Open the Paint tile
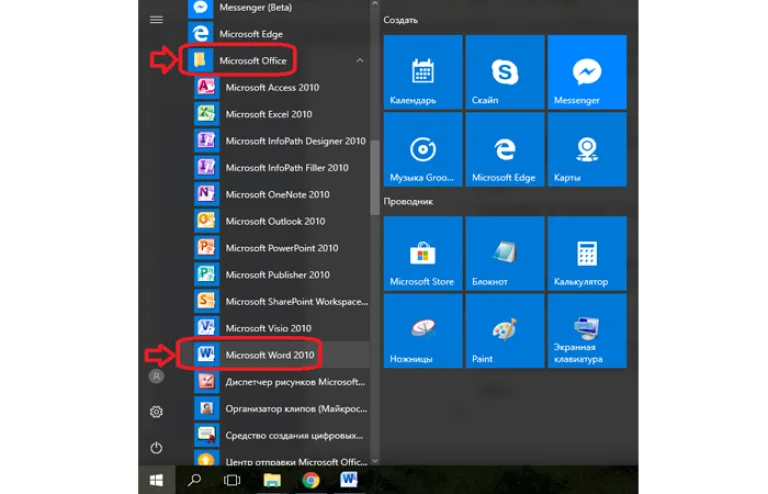 [505, 330]
